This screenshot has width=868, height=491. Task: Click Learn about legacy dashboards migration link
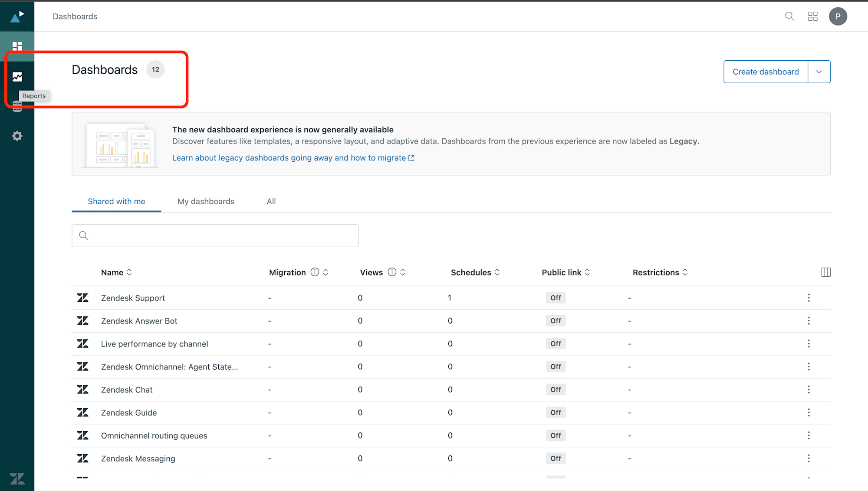click(293, 157)
